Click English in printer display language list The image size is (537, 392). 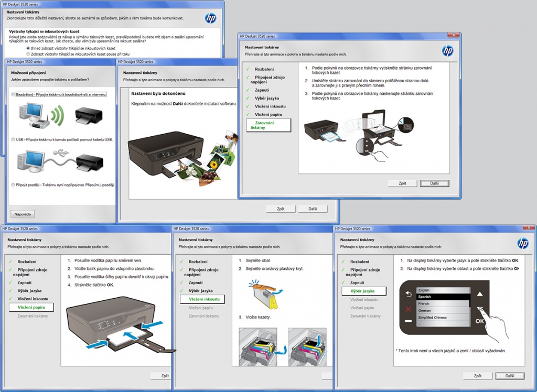pos(443,290)
